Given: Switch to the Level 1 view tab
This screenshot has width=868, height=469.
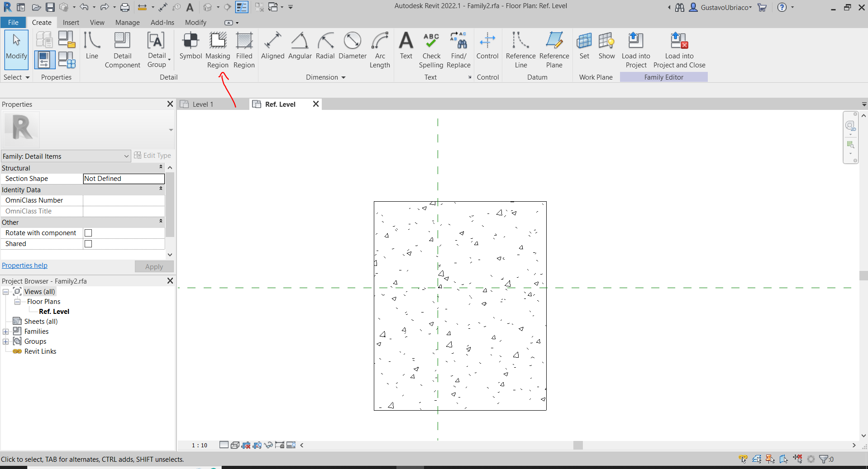Looking at the screenshot, I should (x=202, y=104).
